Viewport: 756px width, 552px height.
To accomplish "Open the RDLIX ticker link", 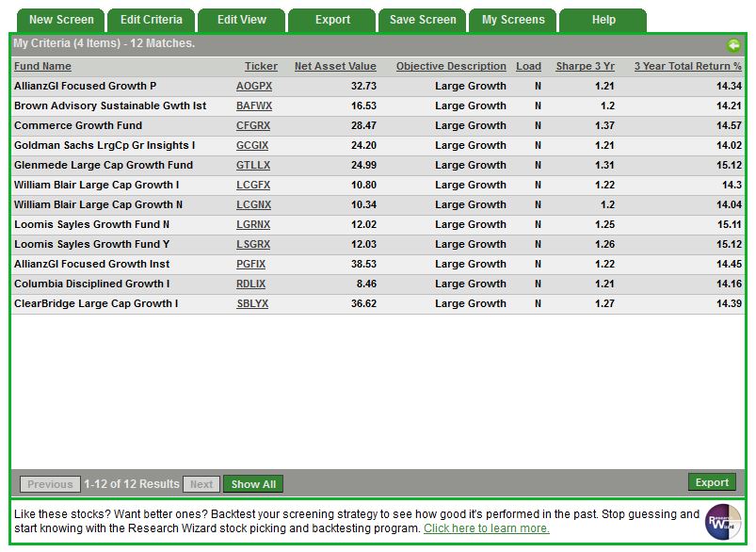I will [x=250, y=284].
